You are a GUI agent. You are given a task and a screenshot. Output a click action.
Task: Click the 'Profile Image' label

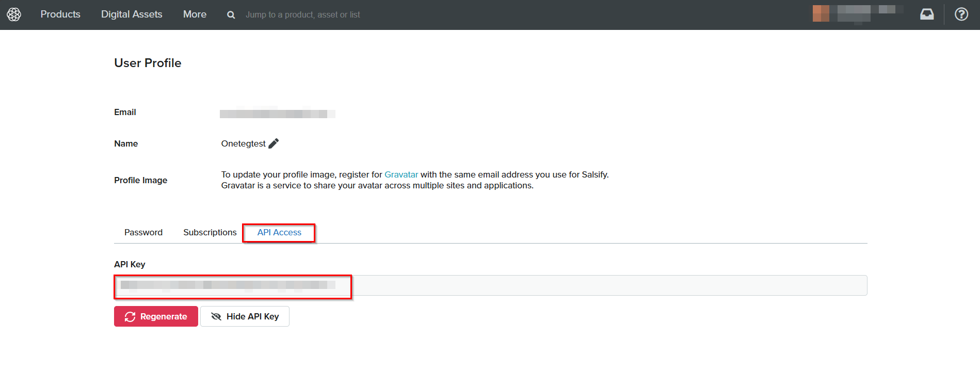[140, 180]
